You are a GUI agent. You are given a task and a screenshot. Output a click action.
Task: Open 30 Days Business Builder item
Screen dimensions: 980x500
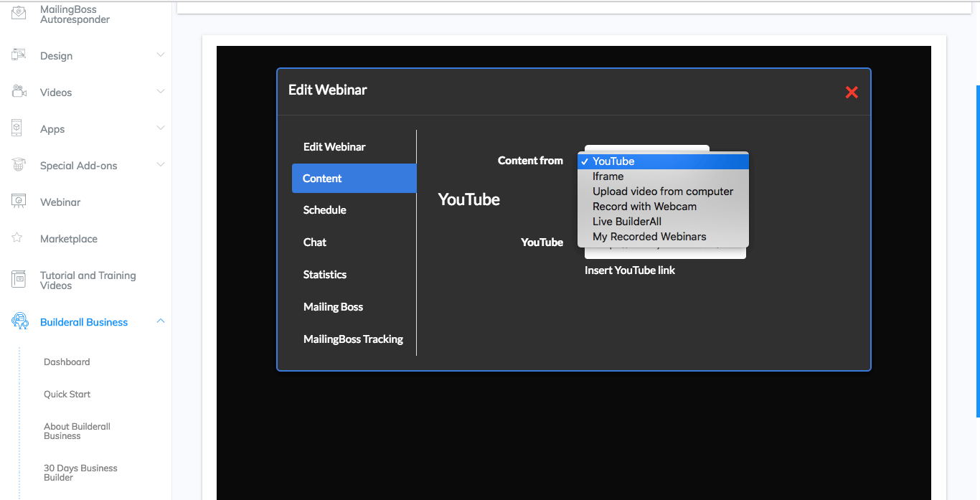click(x=80, y=473)
